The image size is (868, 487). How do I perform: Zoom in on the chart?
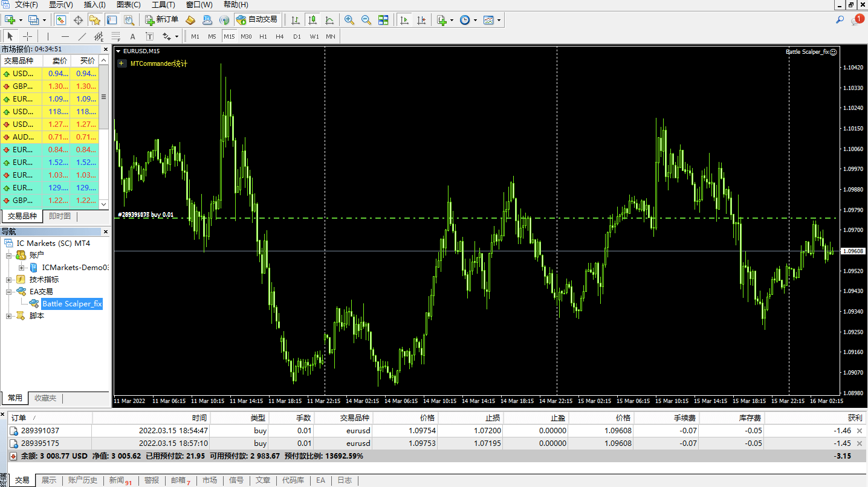pos(348,19)
